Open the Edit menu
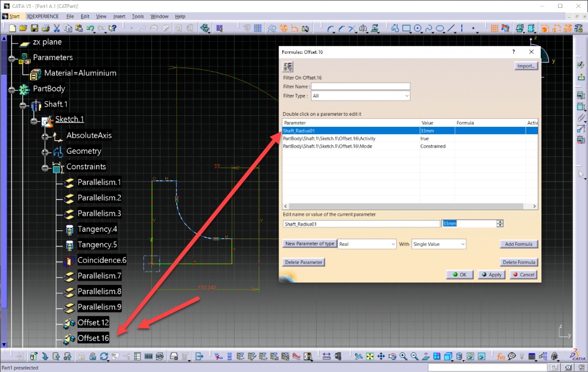 (85, 17)
